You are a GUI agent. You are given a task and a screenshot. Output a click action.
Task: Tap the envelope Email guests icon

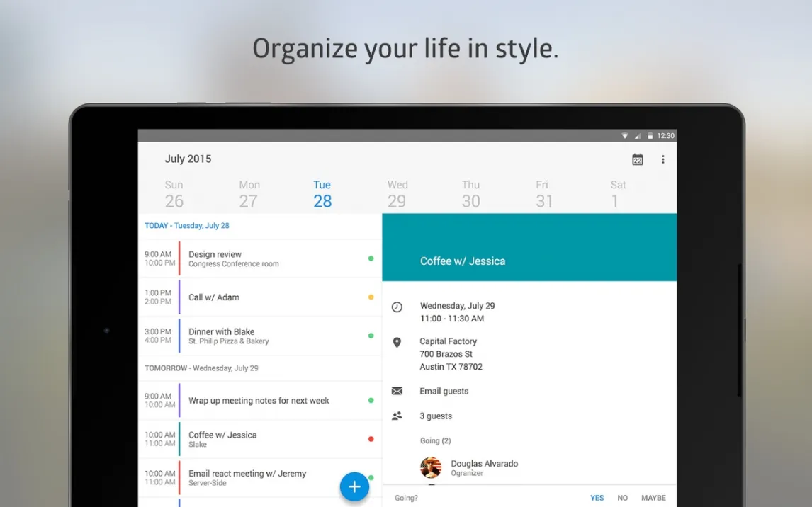(x=397, y=391)
